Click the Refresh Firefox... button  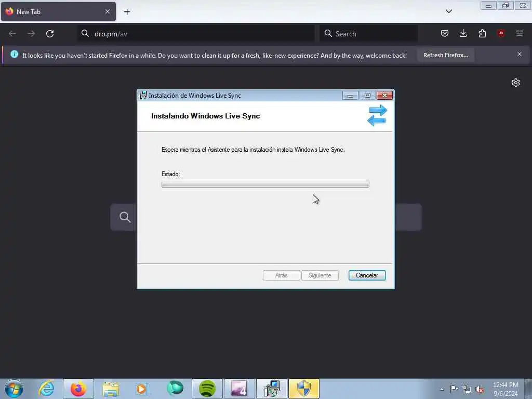445,55
